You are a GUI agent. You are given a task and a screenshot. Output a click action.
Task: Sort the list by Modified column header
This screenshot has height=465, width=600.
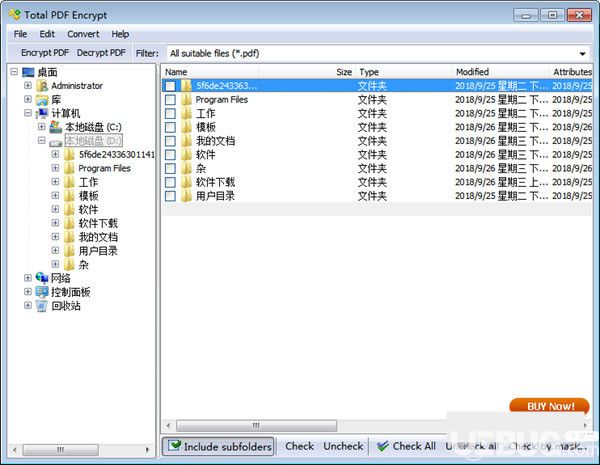tap(501, 72)
